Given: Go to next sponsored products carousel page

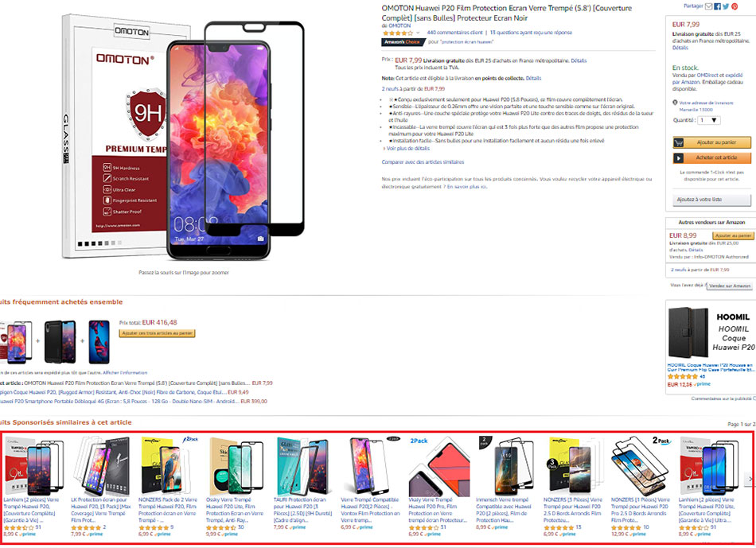Looking at the screenshot, I should [750, 479].
